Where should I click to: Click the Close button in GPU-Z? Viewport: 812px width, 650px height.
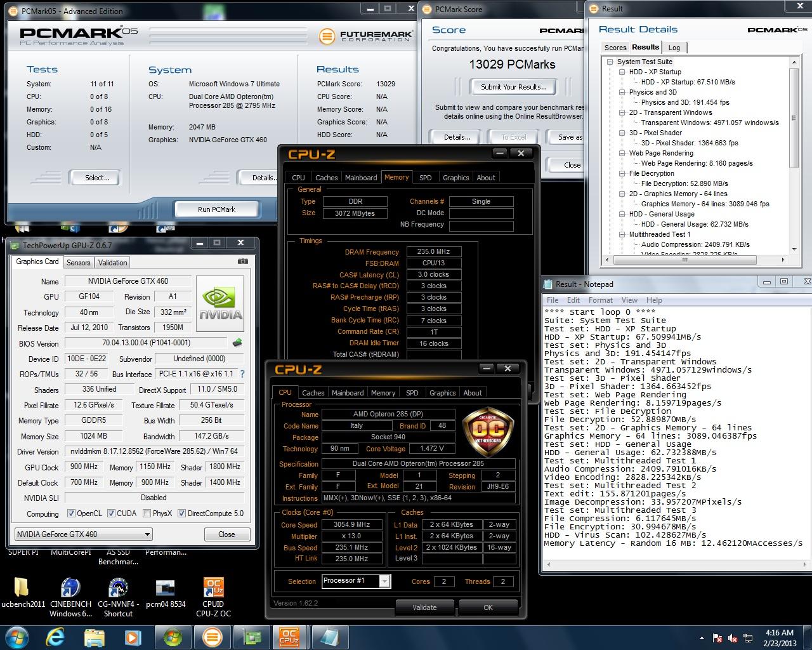click(226, 534)
